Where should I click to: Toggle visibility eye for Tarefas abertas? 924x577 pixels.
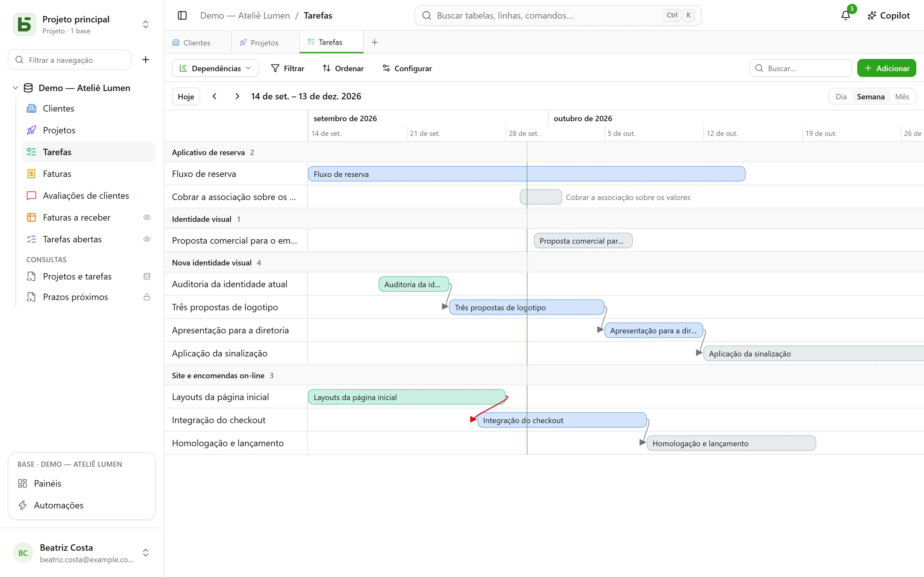pos(147,239)
